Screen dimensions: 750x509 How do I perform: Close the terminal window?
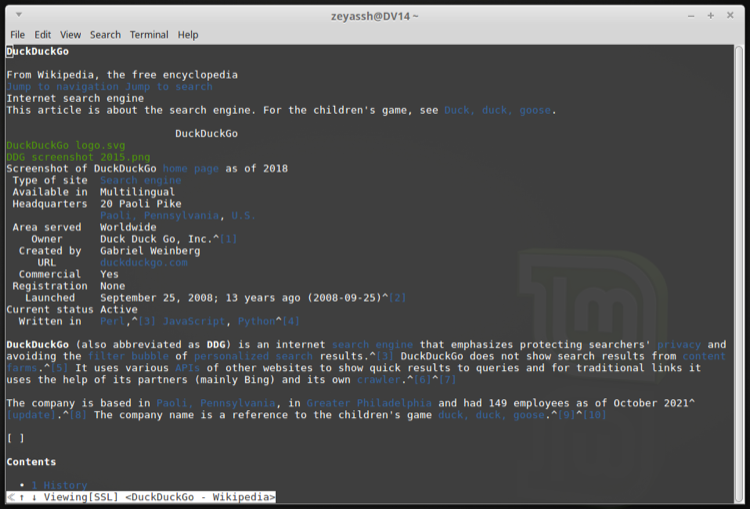pos(730,15)
